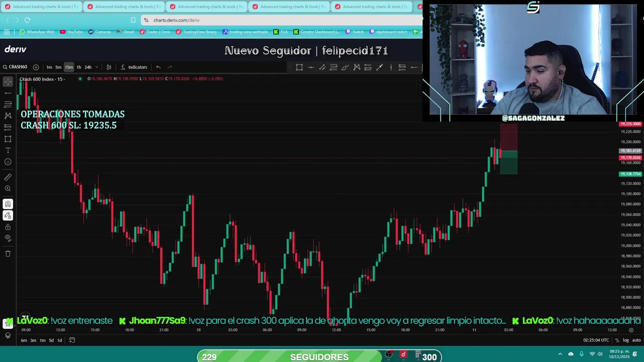
Task: Select the vertical line tool in favorites bar
Action: [391, 67]
